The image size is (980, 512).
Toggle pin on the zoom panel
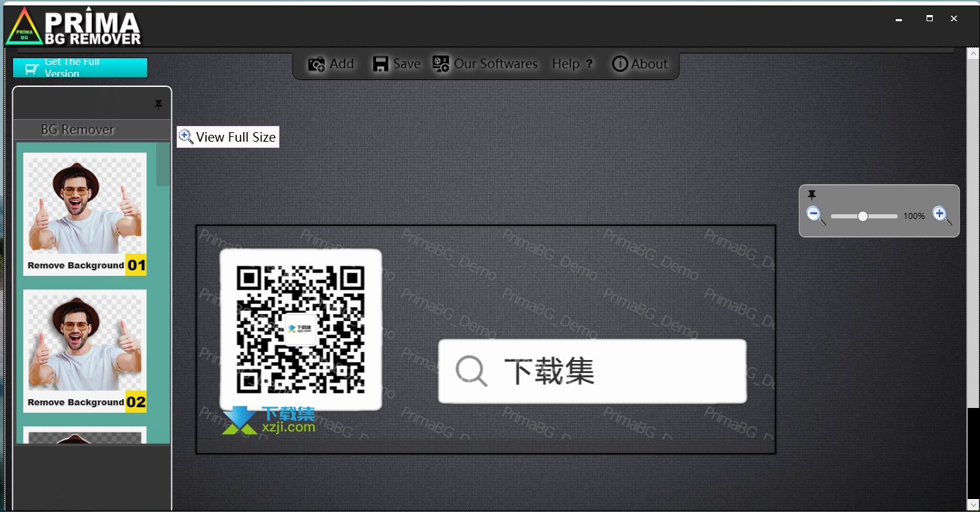(812, 195)
